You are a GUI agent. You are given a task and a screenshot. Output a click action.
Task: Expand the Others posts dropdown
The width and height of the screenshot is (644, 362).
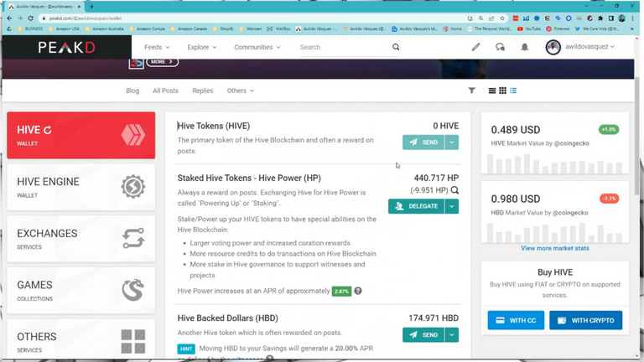[x=241, y=90]
